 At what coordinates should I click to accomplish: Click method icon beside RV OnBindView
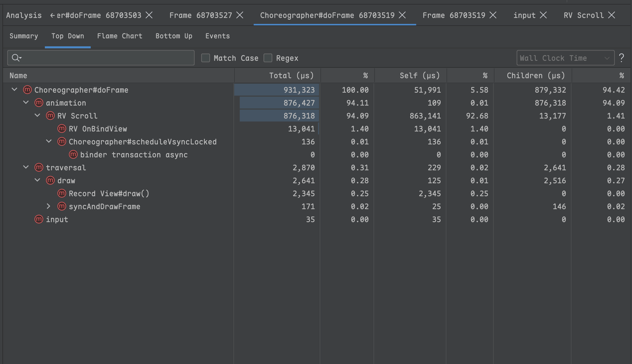coord(62,129)
